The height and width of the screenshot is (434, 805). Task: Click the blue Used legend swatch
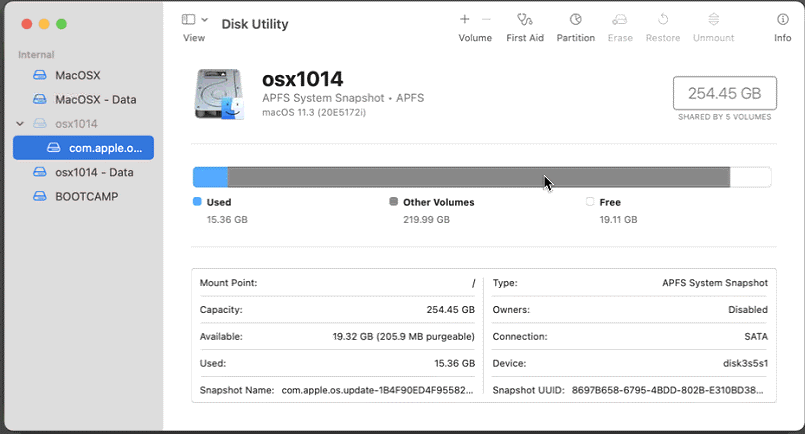197,201
